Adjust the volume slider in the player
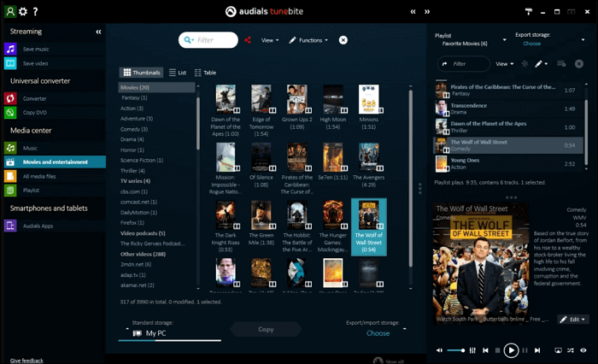Screen dimensions: 598x364 [x=457, y=350]
